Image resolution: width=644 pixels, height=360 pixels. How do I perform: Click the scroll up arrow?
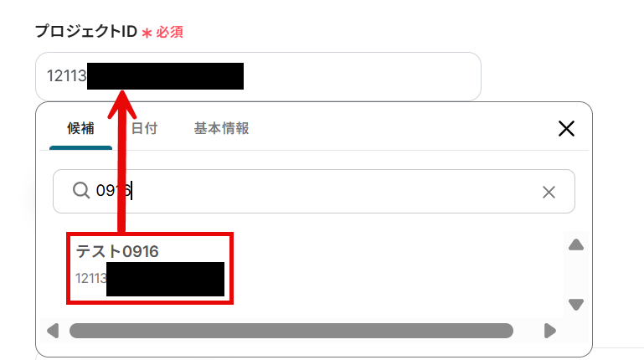pyautogui.click(x=576, y=245)
